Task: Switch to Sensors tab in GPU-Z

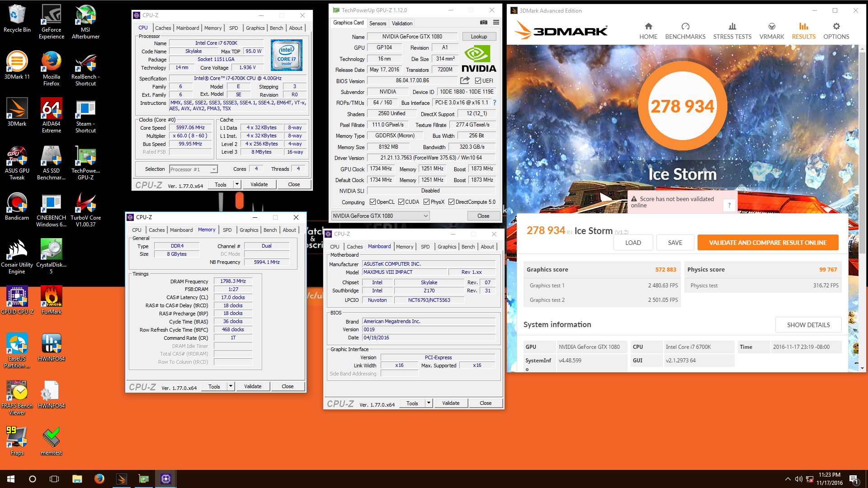Action: [377, 23]
